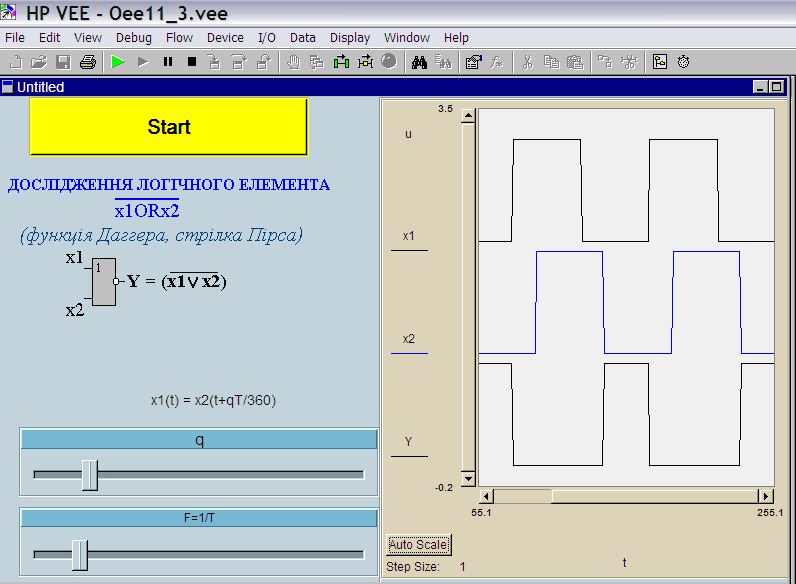The width and height of the screenshot is (796, 584).
Task: Switch view with the yellow panel icon
Action: click(x=659, y=62)
